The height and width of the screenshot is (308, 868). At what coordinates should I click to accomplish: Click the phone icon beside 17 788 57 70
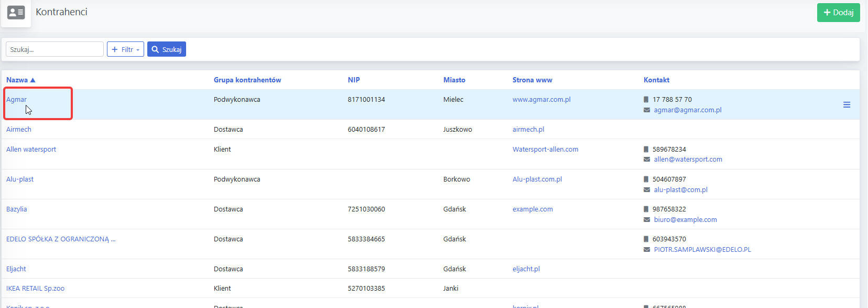(x=646, y=99)
